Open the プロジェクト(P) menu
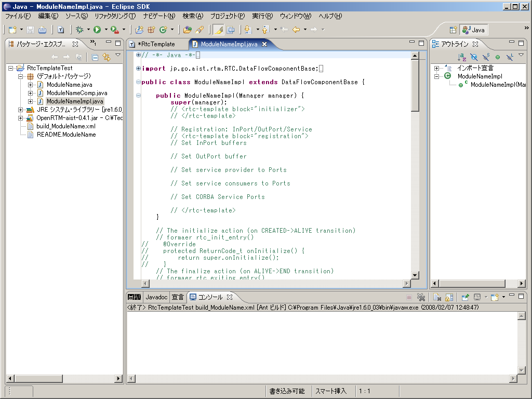 (x=228, y=16)
